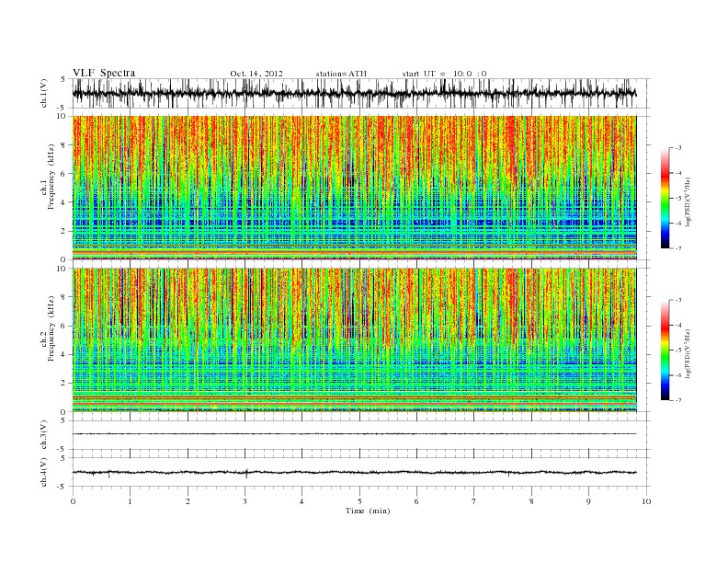The width and height of the screenshot is (728, 563).
Task: Click time axis tick label "7"
Action: [x=474, y=501]
